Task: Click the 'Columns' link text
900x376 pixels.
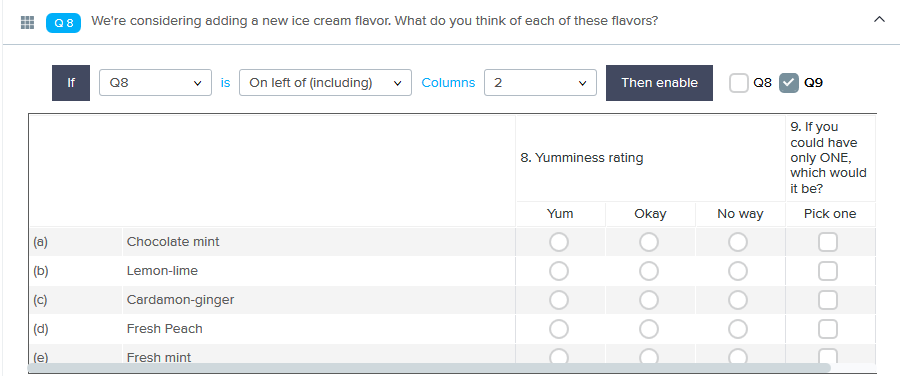Action: click(448, 83)
